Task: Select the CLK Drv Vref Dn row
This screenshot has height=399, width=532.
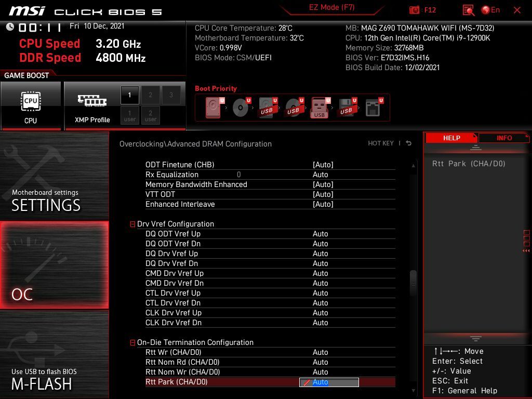Action: click(270, 322)
